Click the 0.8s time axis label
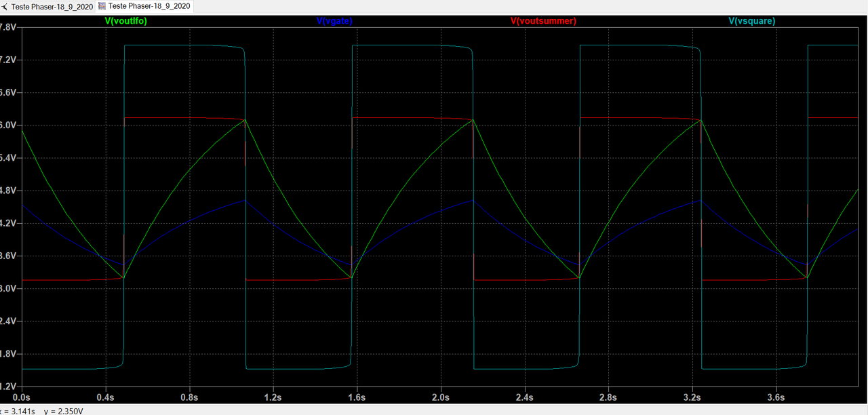Image resolution: width=868 pixels, height=415 pixels. 189,397
